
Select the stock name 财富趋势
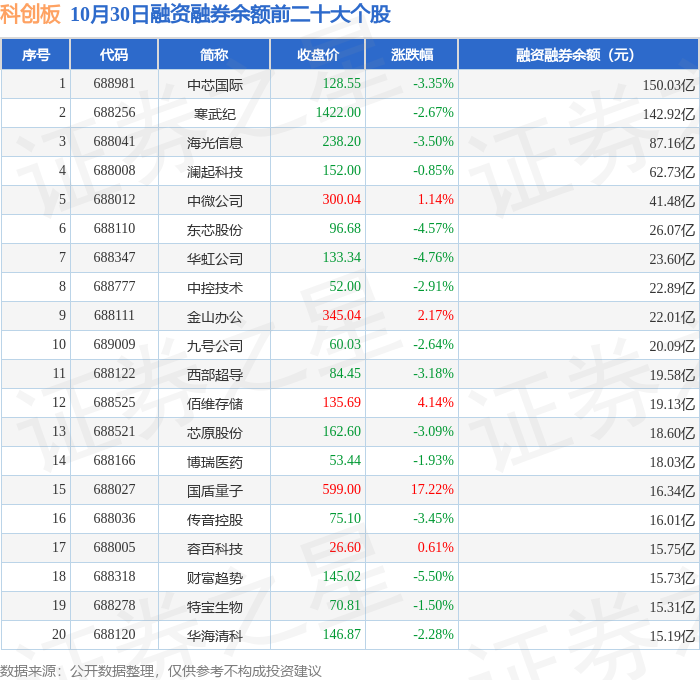(x=215, y=578)
